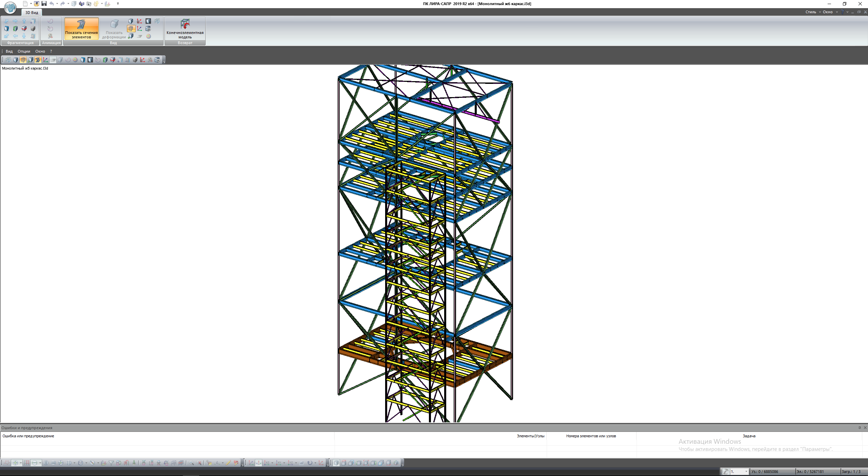Expand the new document dropdown arrow
Image resolution: width=868 pixels, height=476 pixels.
(31, 4)
